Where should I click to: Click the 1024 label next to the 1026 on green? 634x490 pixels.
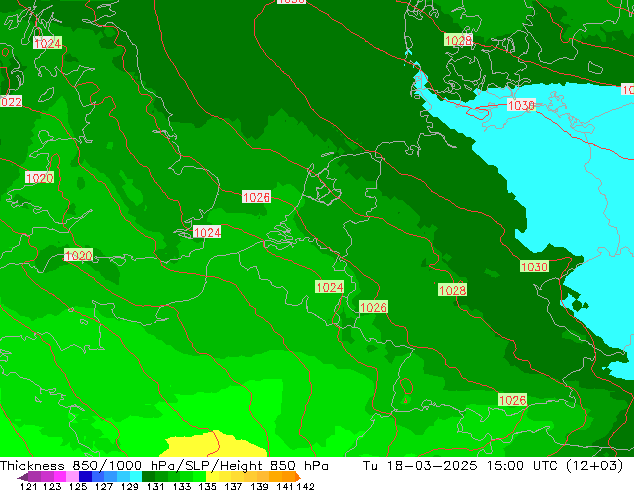(330, 287)
